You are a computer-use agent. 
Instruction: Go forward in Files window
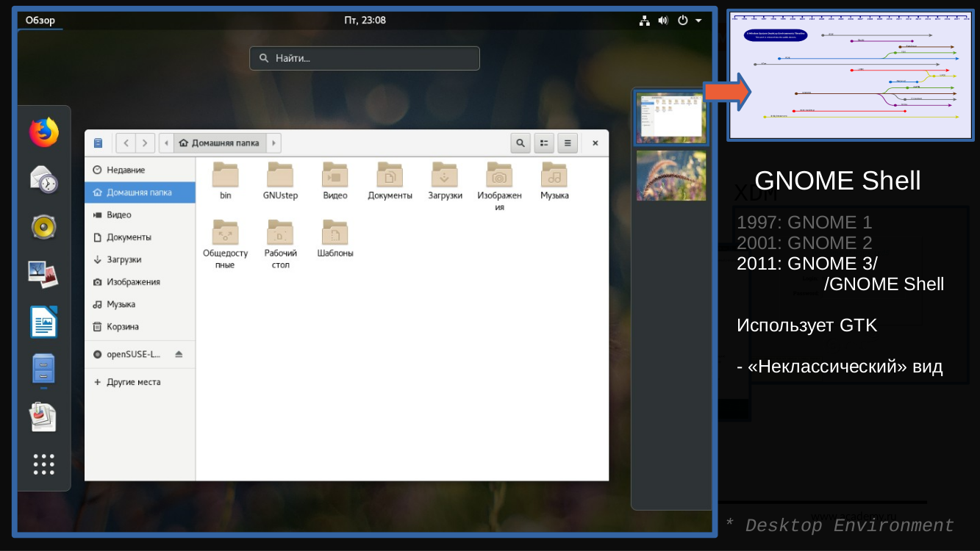click(145, 143)
